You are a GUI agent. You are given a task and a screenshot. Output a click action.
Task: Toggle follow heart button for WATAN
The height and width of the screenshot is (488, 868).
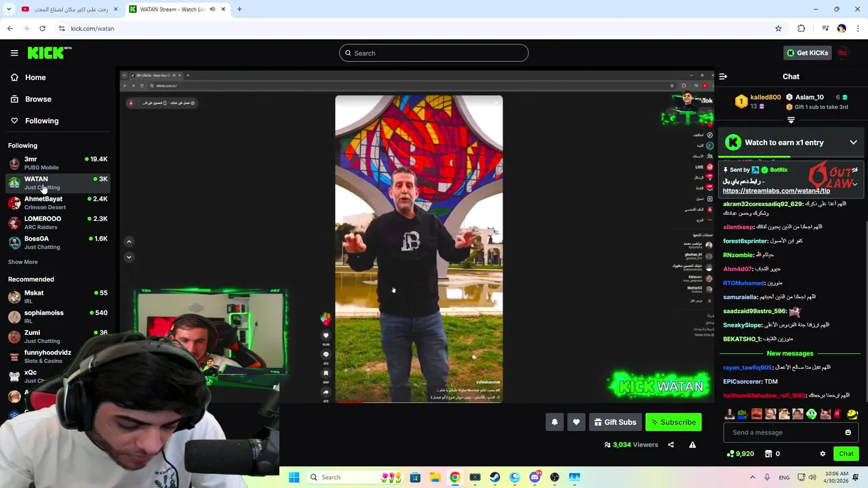point(576,422)
